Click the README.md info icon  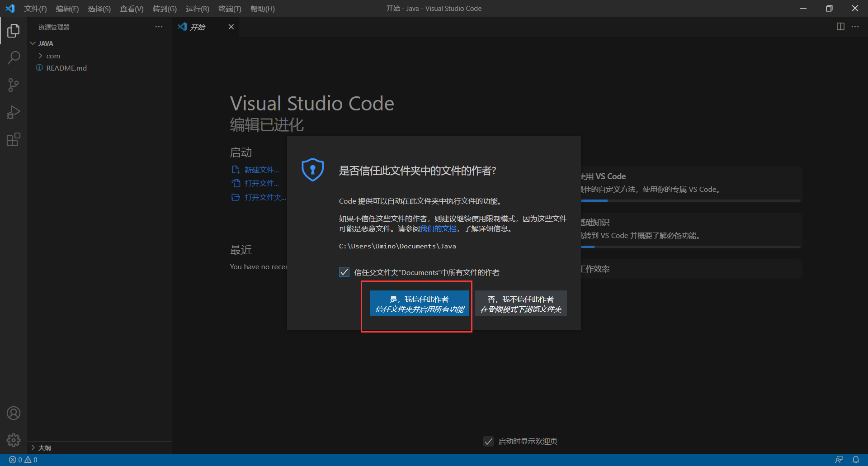39,68
